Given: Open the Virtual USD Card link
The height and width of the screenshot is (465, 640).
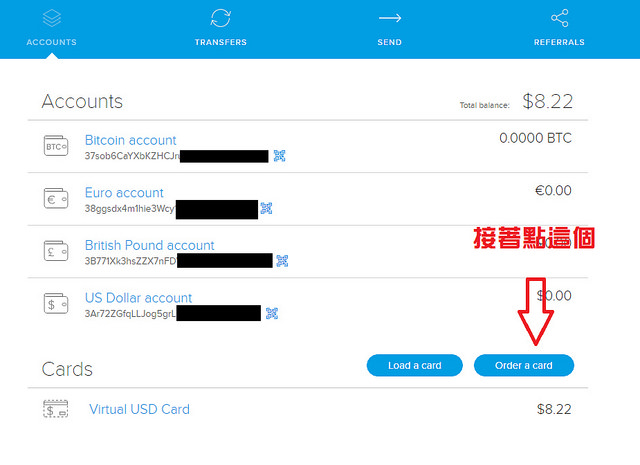Looking at the screenshot, I should (x=139, y=409).
